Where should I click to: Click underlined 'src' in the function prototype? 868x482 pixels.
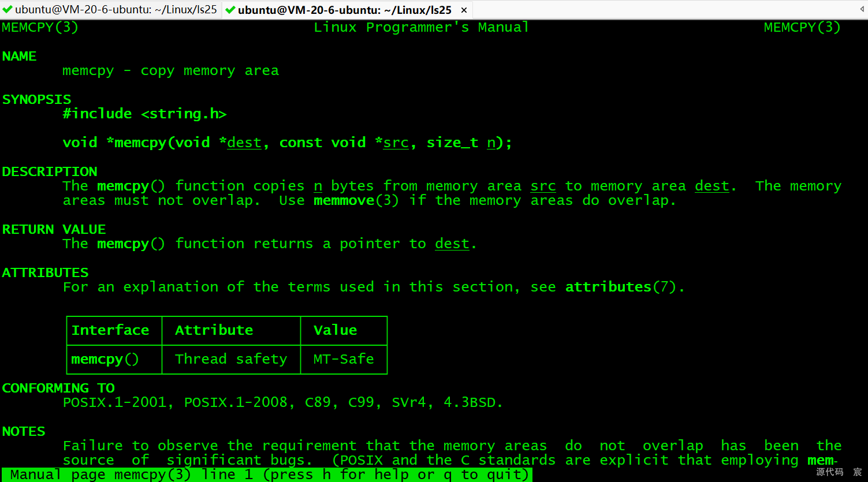[x=396, y=143]
